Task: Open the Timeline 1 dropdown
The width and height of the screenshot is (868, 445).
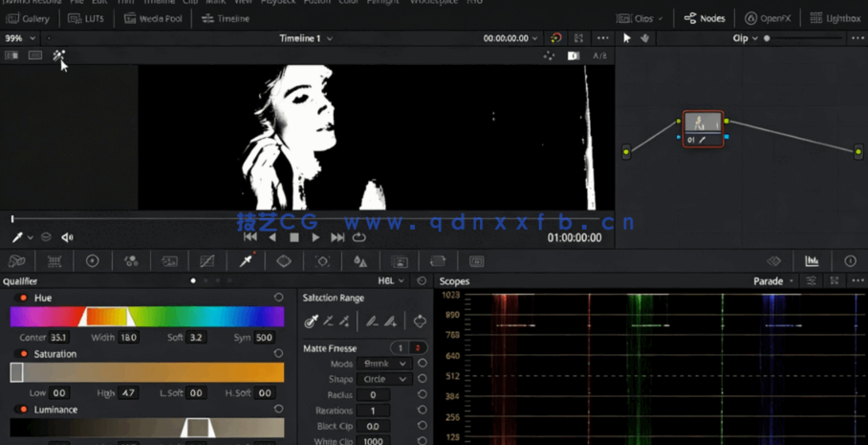Action: click(x=306, y=38)
